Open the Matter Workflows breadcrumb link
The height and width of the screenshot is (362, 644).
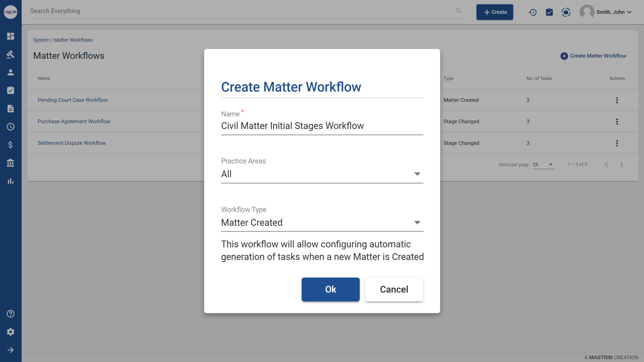coord(73,40)
